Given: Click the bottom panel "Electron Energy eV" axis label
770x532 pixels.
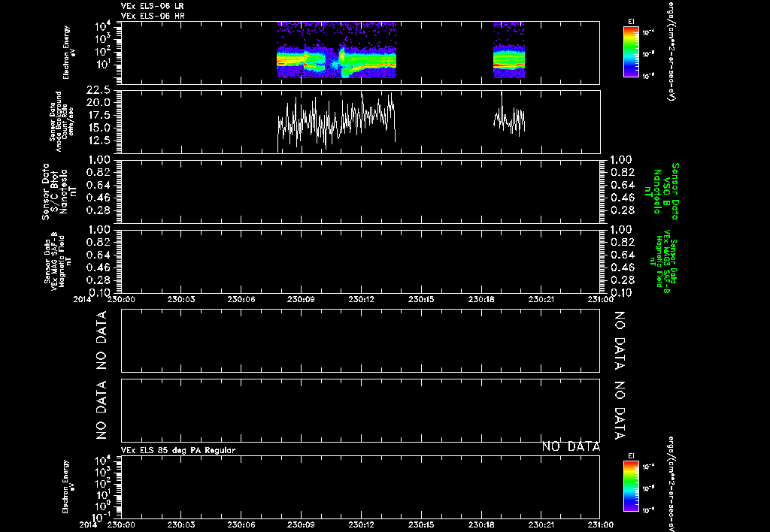Looking at the screenshot, I should [67, 487].
